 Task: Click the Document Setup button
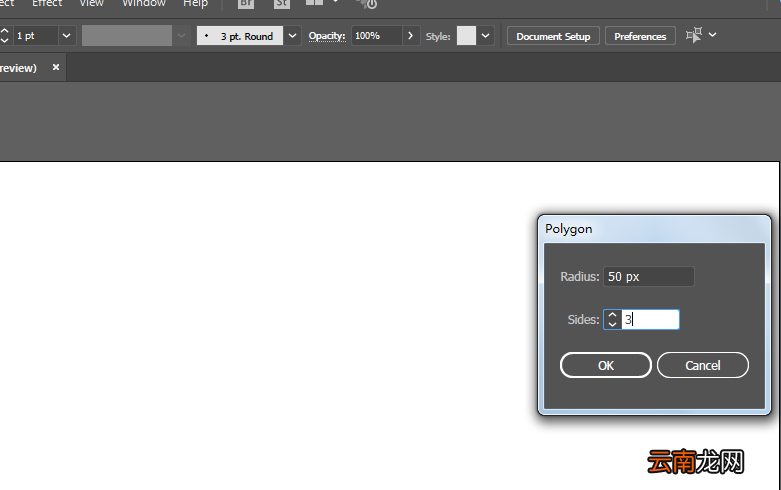pyautogui.click(x=553, y=36)
